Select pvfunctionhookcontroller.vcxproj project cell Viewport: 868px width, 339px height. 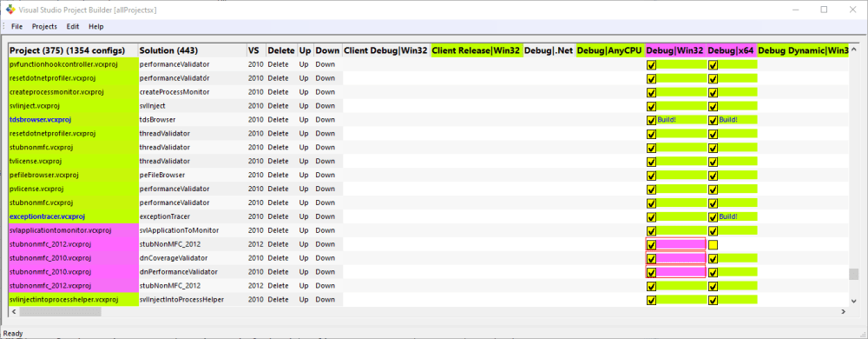pyautogui.click(x=73, y=64)
